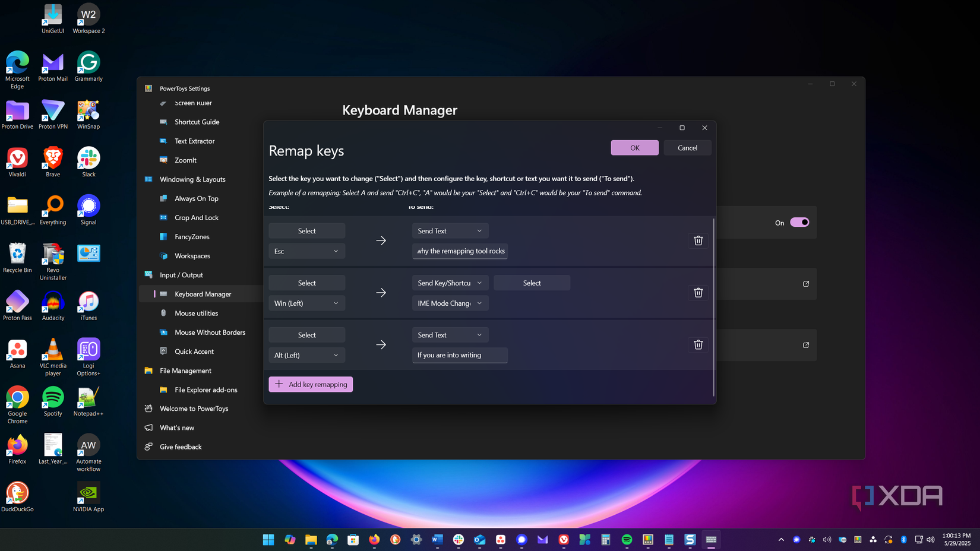Open the Notepad++ desktop icon

[88, 401]
